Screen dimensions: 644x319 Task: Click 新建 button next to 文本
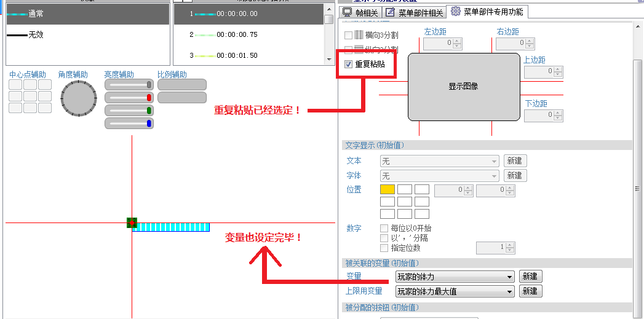pyautogui.click(x=515, y=161)
